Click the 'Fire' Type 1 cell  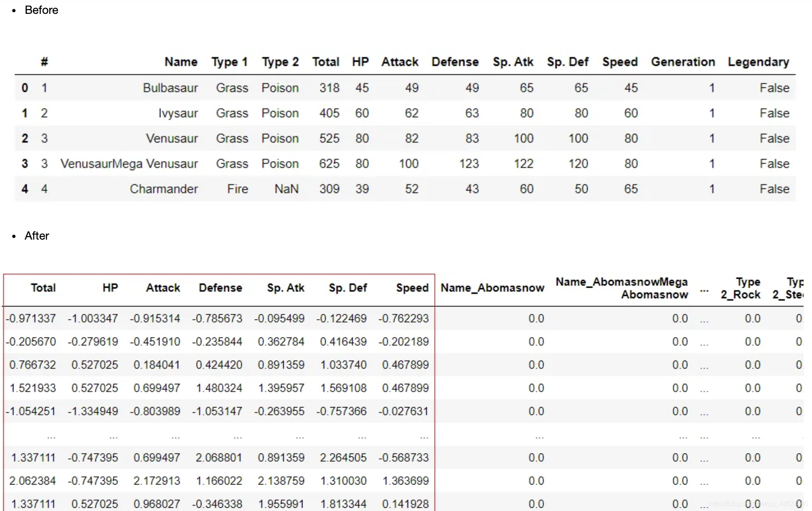[x=238, y=189]
